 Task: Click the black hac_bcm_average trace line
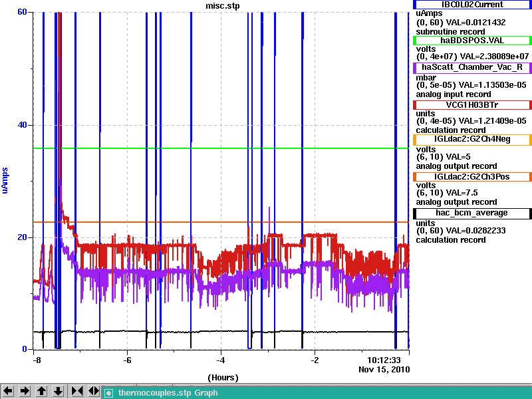click(x=221, y=331)
